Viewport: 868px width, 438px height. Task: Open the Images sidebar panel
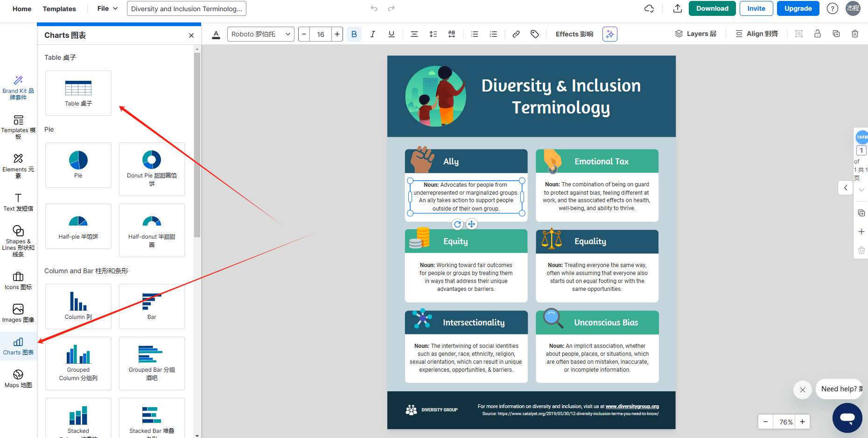pyautogui.click(x=18, y=313)
